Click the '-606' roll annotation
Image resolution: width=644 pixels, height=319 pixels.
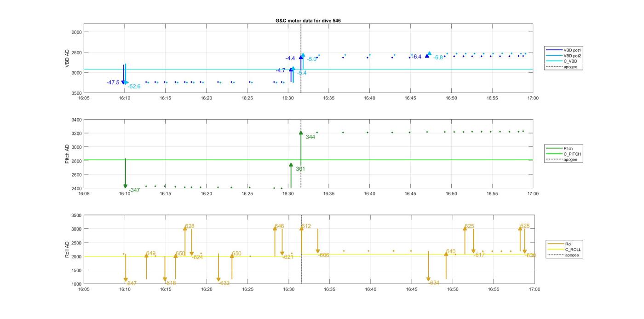point(324,255)
